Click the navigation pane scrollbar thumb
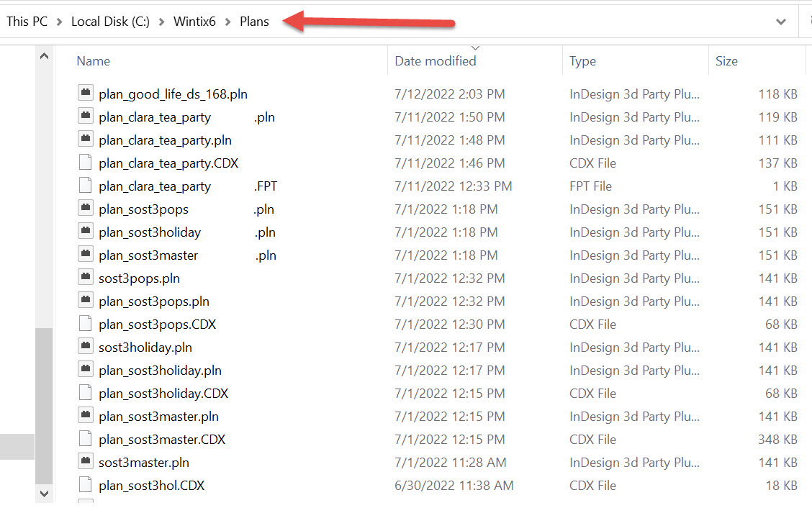This screenshot has height=513, width=812. pos(44,407)
